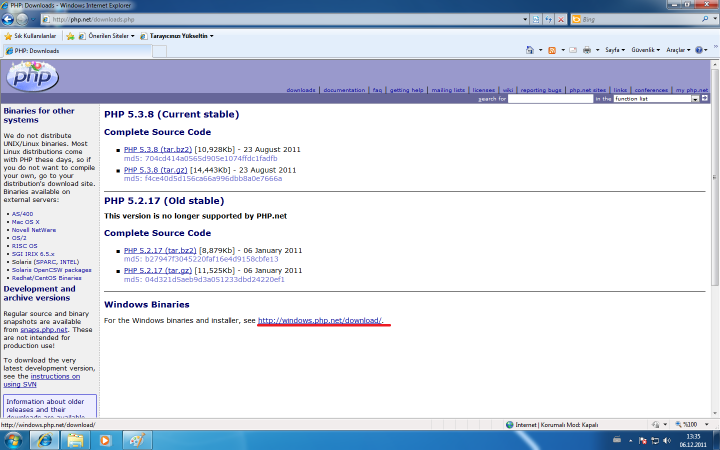The image size is (720, 450).
Task: Click the Mac OS X binaries link
Action: tap(24, 221)
